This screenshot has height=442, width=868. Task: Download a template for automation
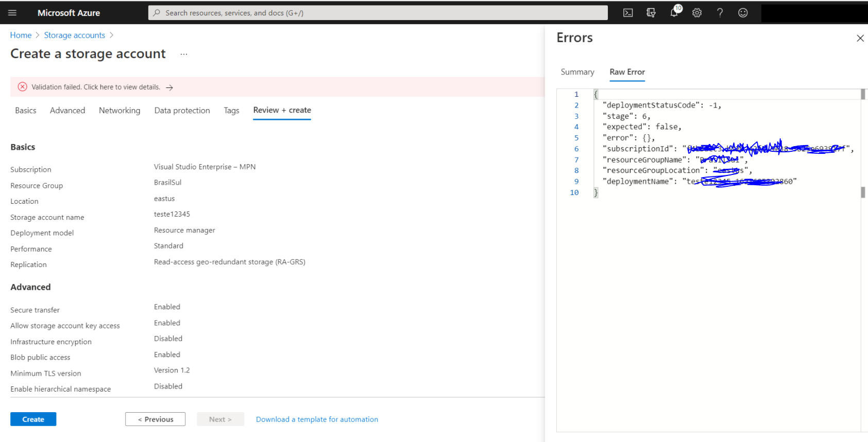(317, 419)
